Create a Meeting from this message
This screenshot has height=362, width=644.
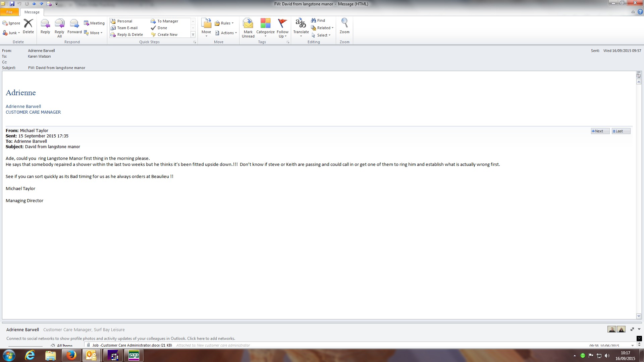pyautogui.click(x=94, y=23)
